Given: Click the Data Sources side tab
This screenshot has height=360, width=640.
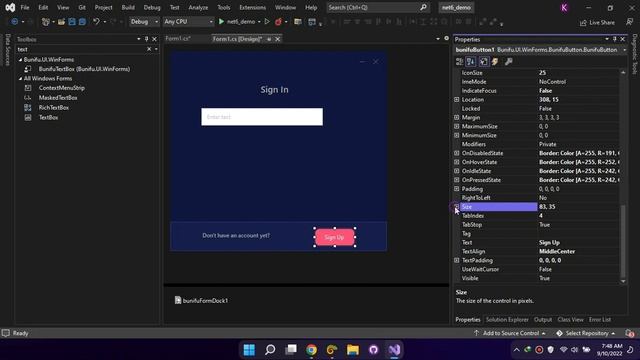Looking at the screenshot, I should click(x=7, y=50).
